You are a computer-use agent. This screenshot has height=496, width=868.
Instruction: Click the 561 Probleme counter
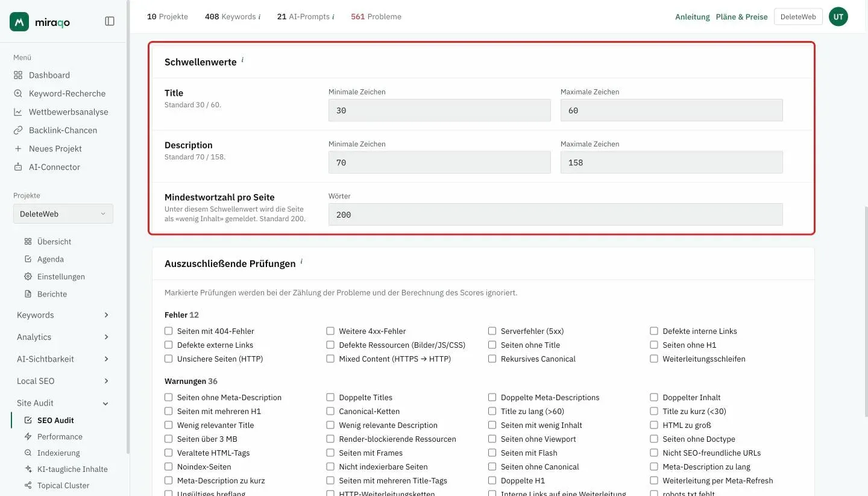(376, 17)
